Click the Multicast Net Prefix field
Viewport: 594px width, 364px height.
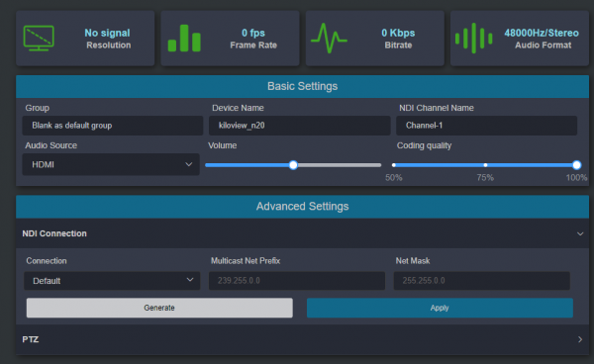(x=297, y=281)
